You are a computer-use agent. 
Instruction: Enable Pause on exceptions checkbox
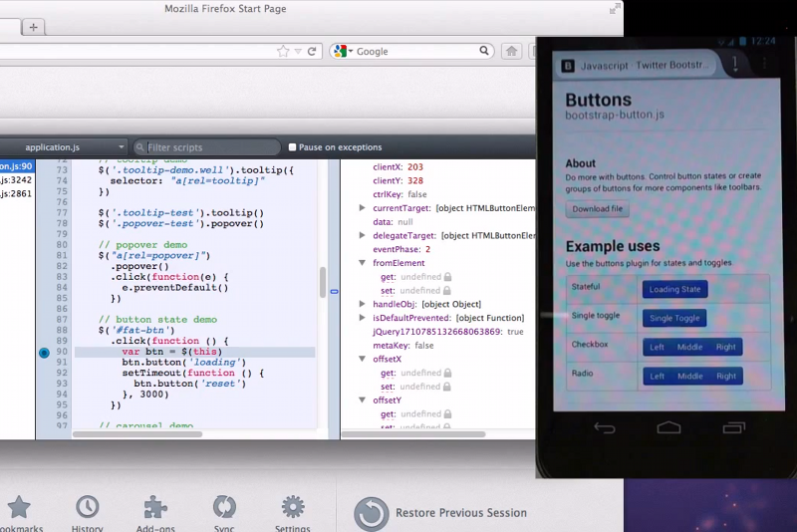point(292,147)
